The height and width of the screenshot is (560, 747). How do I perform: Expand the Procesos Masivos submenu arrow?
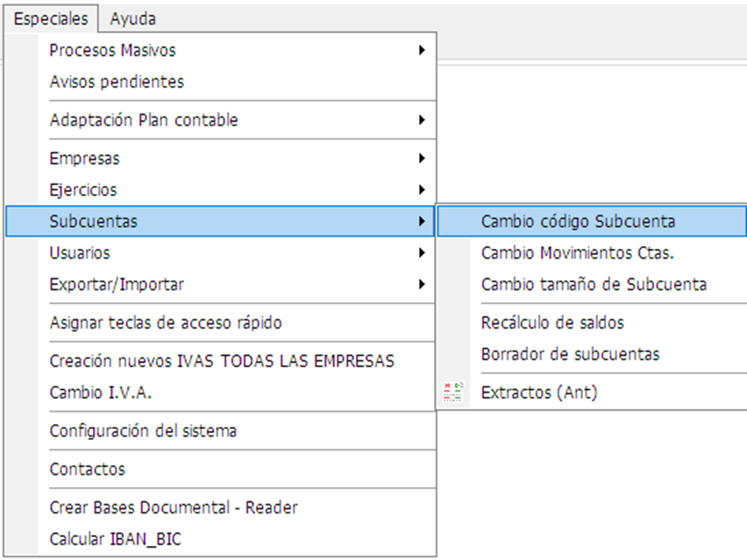pyautogui.click(x=422, y=50)
